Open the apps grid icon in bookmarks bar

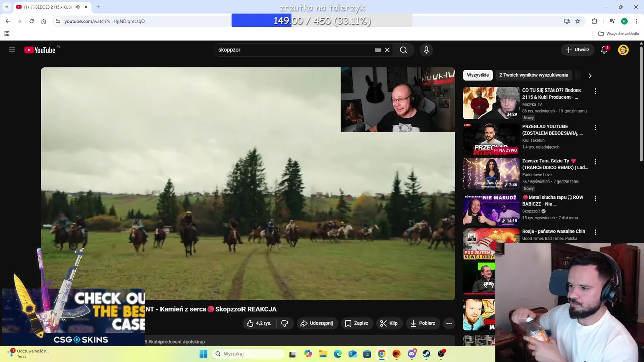(7, 34)
